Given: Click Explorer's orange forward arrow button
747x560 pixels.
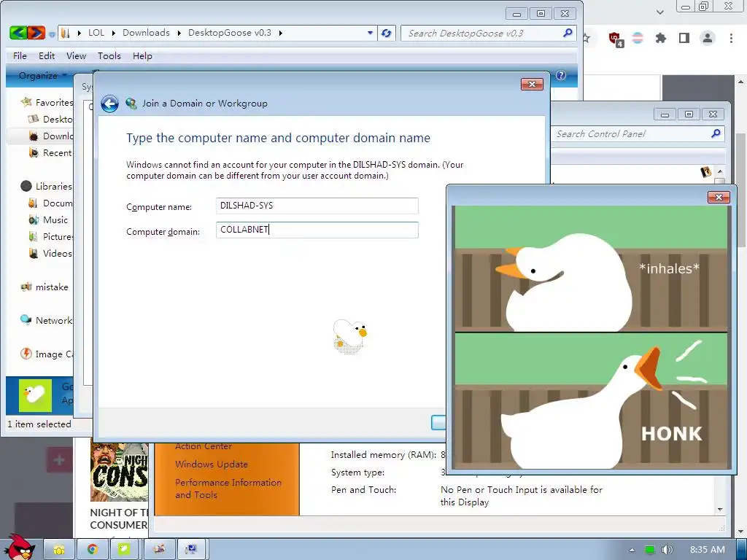Looking at the screenshot, I should pos(36,33).
